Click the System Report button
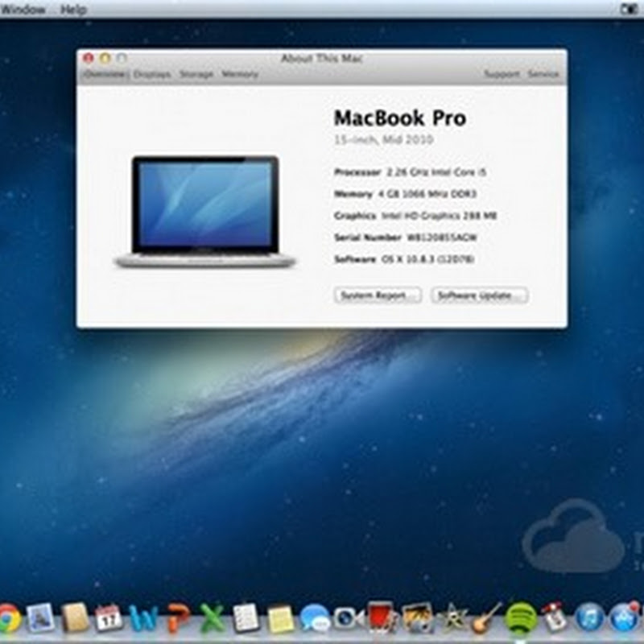 (378, 295)
